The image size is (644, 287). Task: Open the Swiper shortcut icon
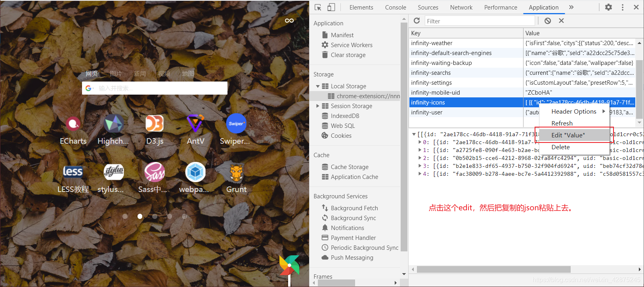[x=236, y=124]
